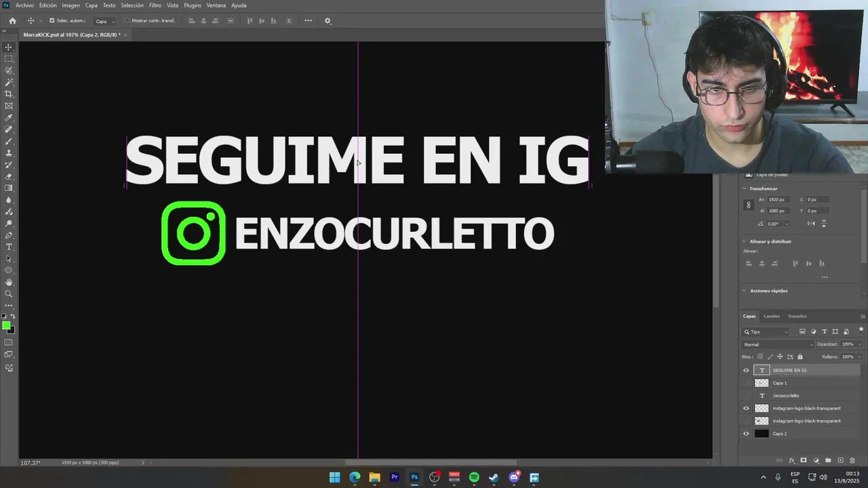Add a layer mask
The width and height of the screenshot is (868, 488).
pos(804,460)
